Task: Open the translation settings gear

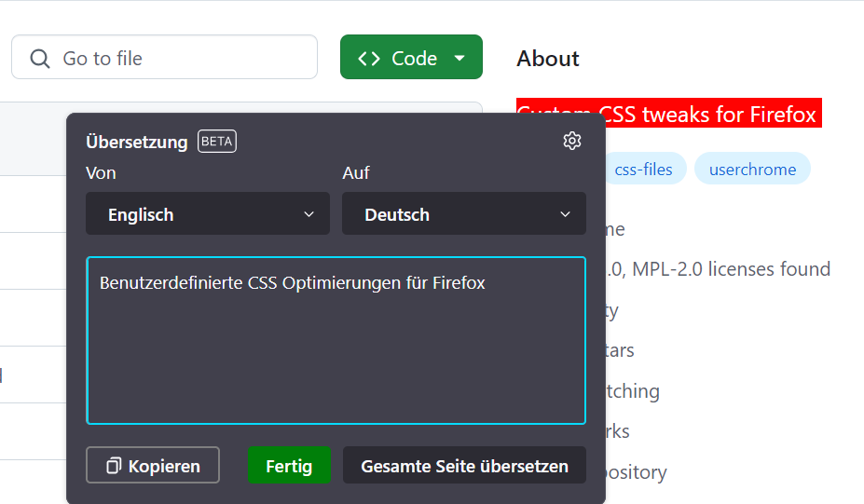Action: pos(572,141)
